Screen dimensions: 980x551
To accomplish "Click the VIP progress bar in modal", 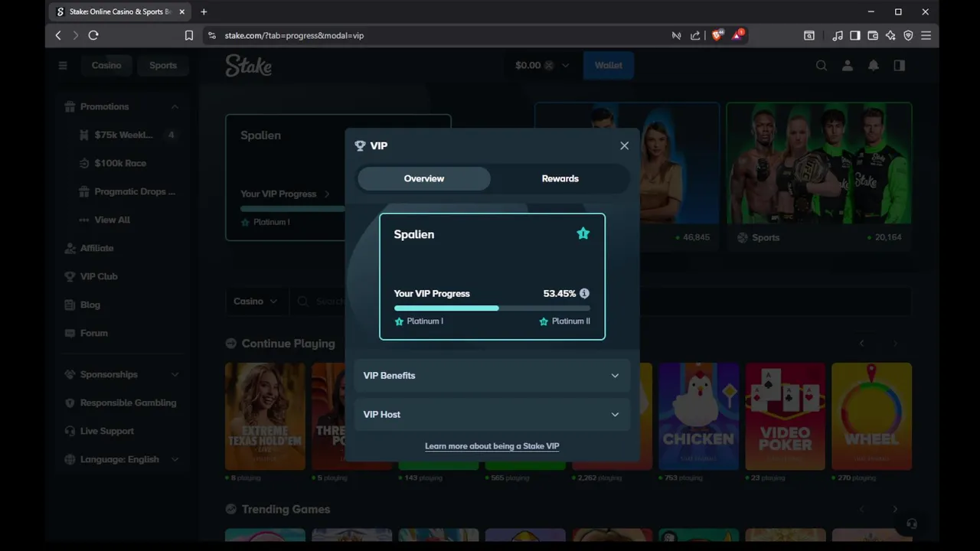I will click(492, 308).
